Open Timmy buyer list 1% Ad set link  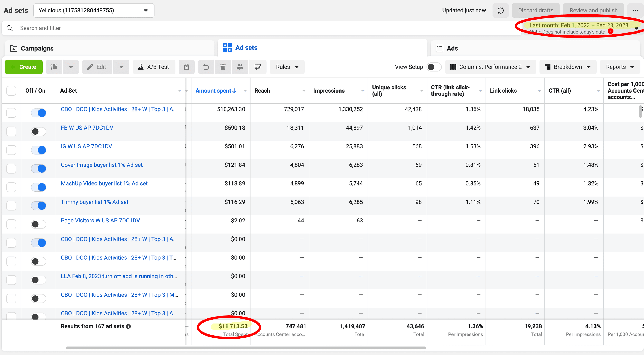[x=94, y=202]
